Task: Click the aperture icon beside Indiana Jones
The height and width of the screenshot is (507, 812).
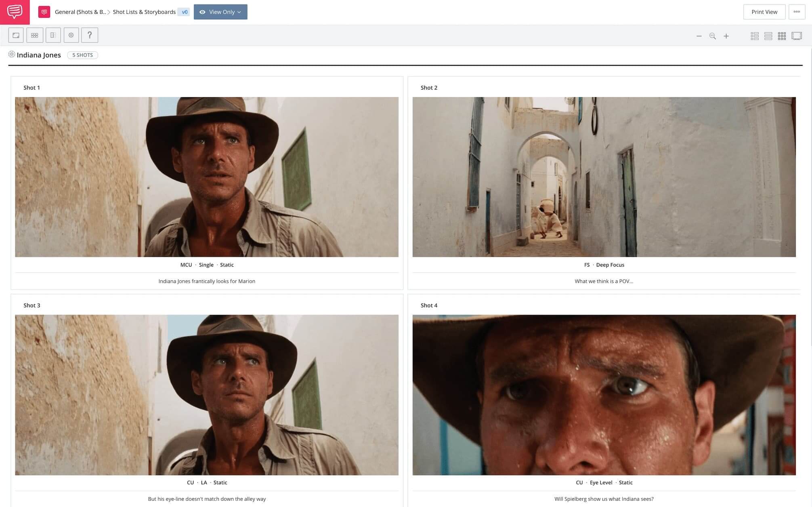Action: pos(12,54)
